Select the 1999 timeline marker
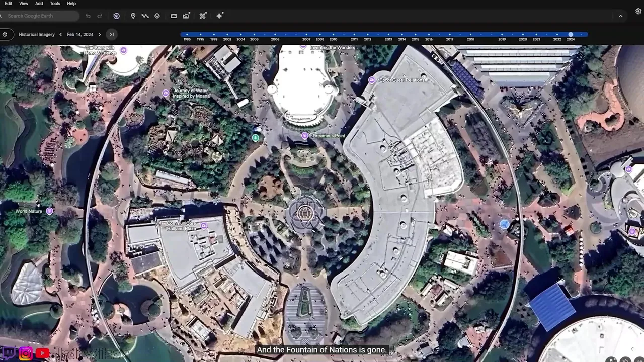The width and height of the screenshot is (644, 362). (x=214, y=35)
